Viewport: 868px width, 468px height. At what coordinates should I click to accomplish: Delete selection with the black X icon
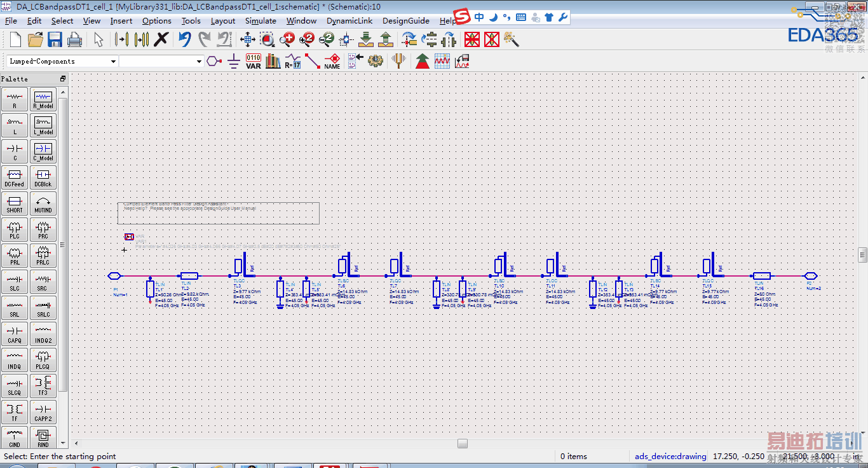click(x=161, y=39)
